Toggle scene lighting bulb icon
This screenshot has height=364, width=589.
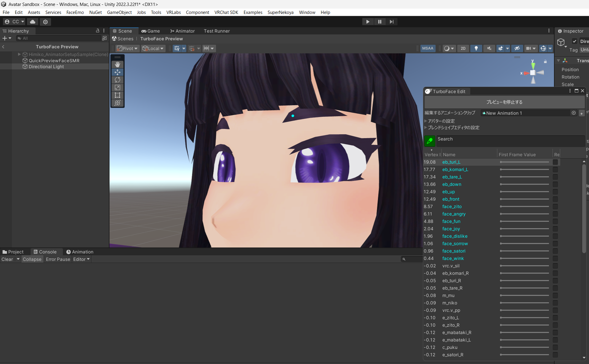476,48
